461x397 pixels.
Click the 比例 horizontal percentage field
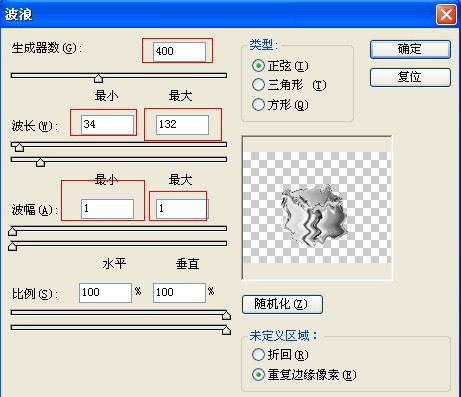coord(105,293)
